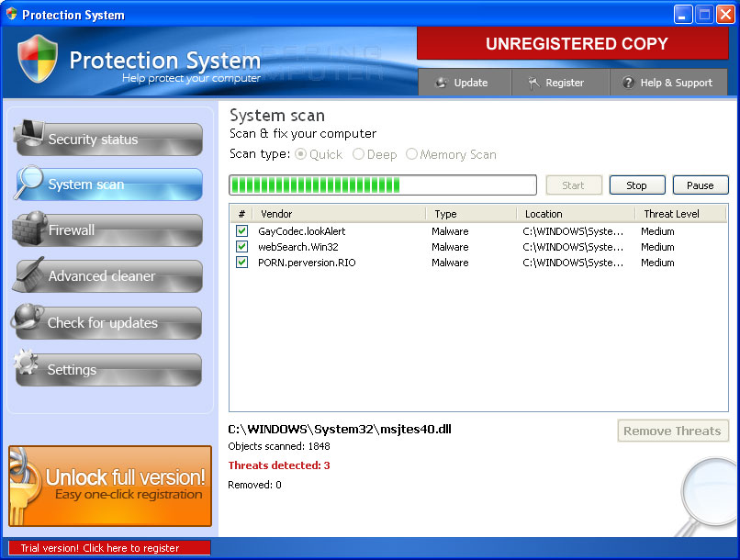The height and width of the screenshot is (560, 740).
Task: Click the magnifier icon beside System scan
Action: coord(28,182)
